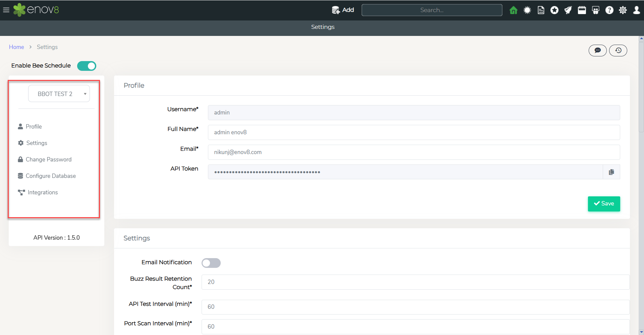This screenshot has width=644, height=335.
Task: Open the help question mark icon
Action: click(x=609, y=10)
